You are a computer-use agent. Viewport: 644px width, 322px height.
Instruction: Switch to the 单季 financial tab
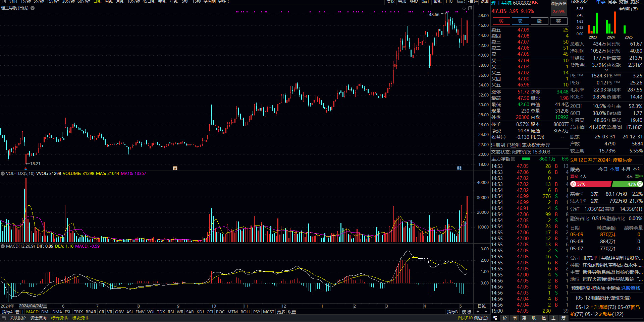[x=600, y=2]
